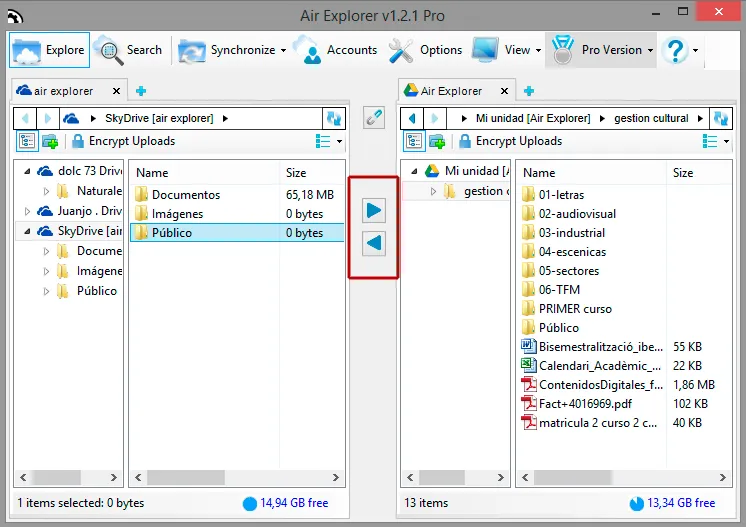746x527 pixels.
Task: Click the '14,94 GB free' storage indicator
Action: pos(285,503)
